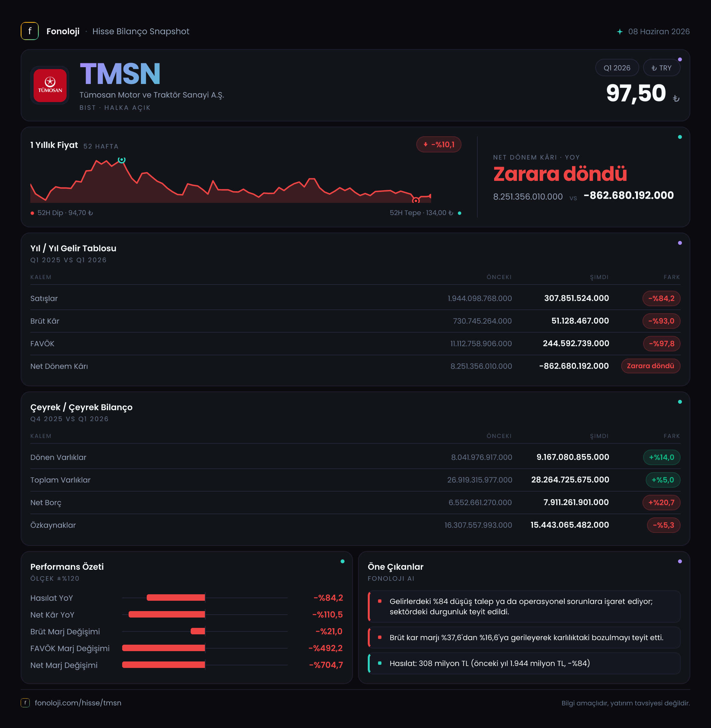
Task: Click the TMSN ticker title
Action: 120,74
